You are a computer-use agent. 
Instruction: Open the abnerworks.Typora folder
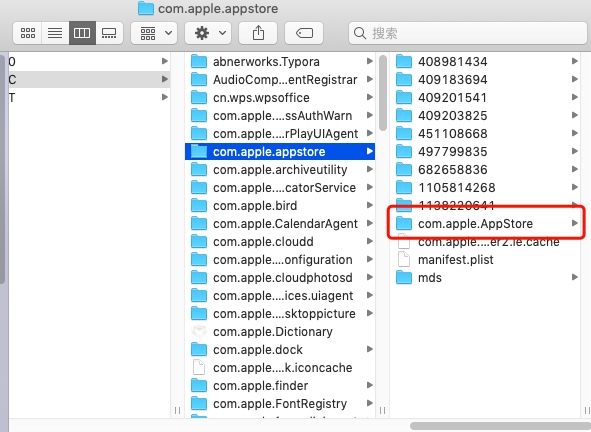click(280, 61)
